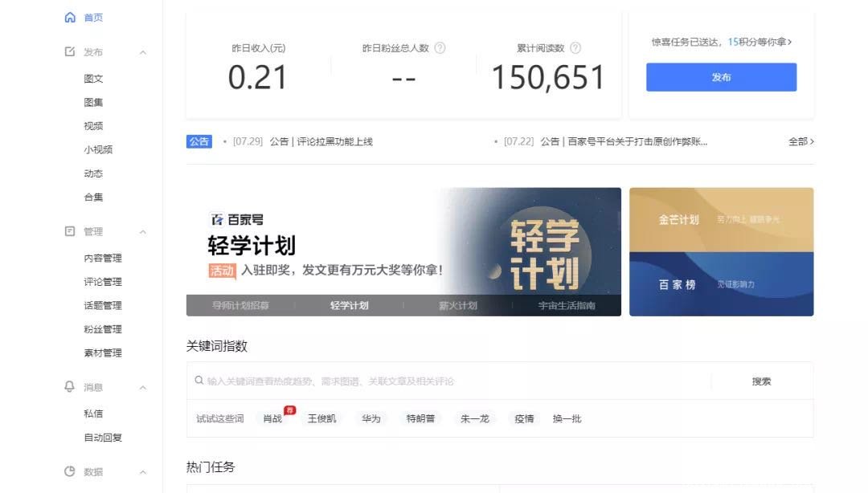Select the 华为 keyword suggestion

[371, 419]
